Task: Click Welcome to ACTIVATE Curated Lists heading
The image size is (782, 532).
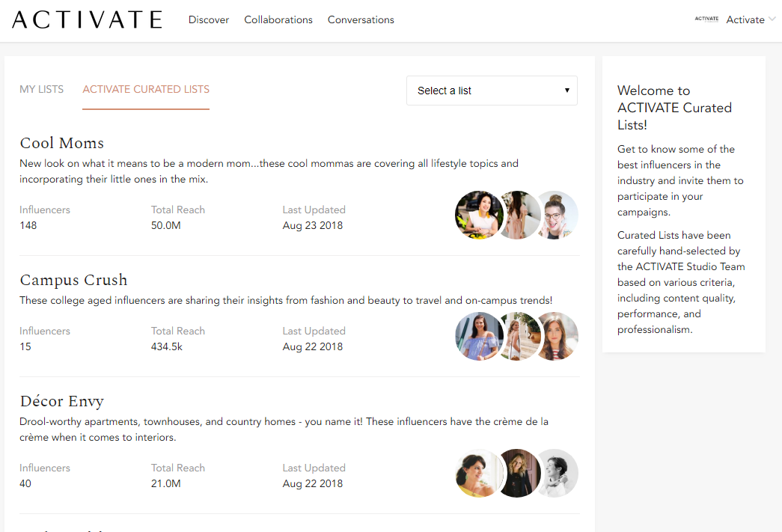Action: tap(674, 108)
